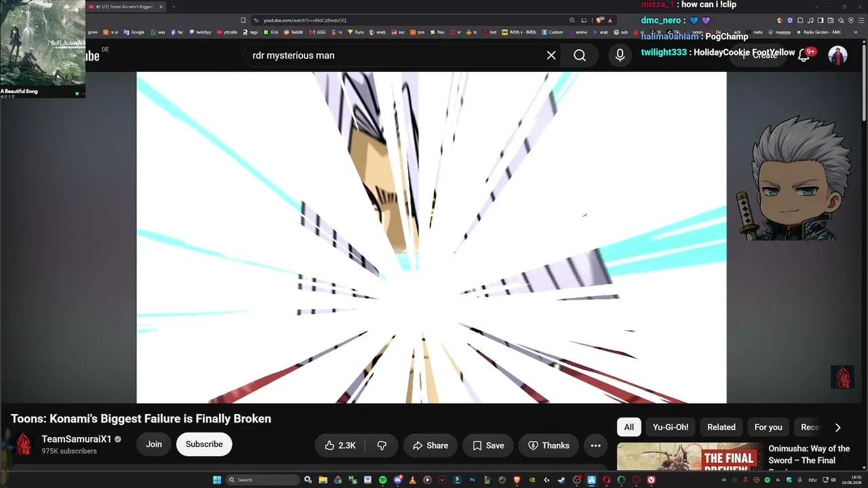The image size is (868, 488).
Task: Open the Runs bookmark
Action: (356, 32)
